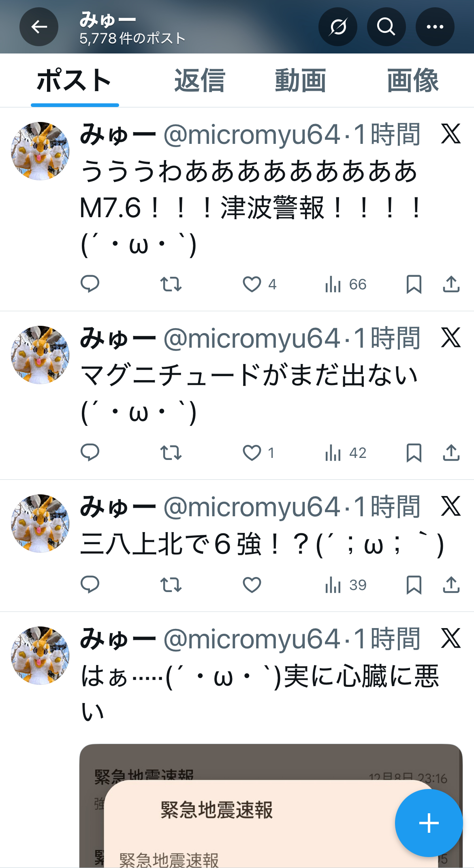Open Grok X icon on 三八上北 post
The image size is (474, 868).
click(x=451, y=507)
